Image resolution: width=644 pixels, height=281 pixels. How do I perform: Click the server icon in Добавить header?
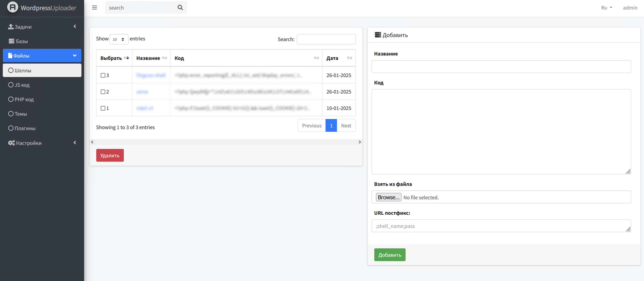point(378,35)
